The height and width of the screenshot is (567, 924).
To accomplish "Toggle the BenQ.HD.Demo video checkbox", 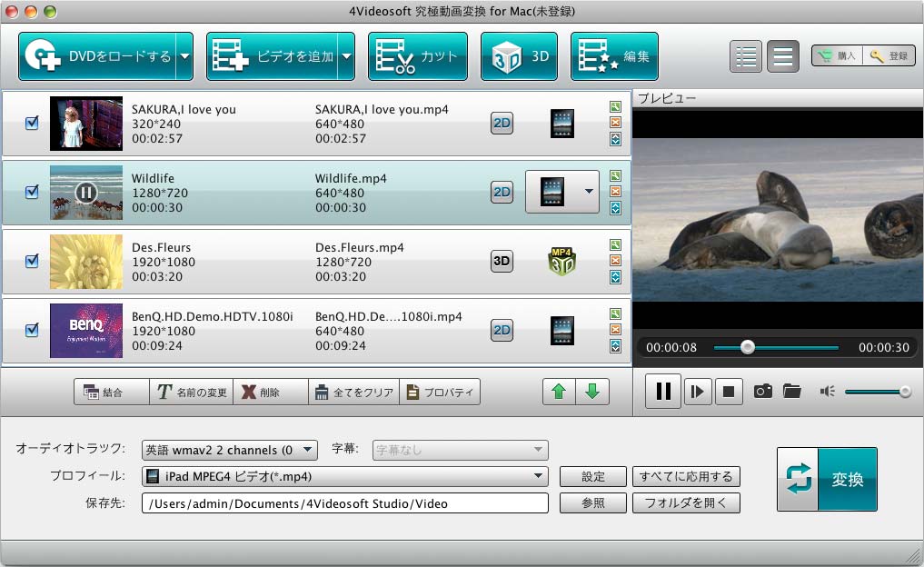I will tap(32, 330).
